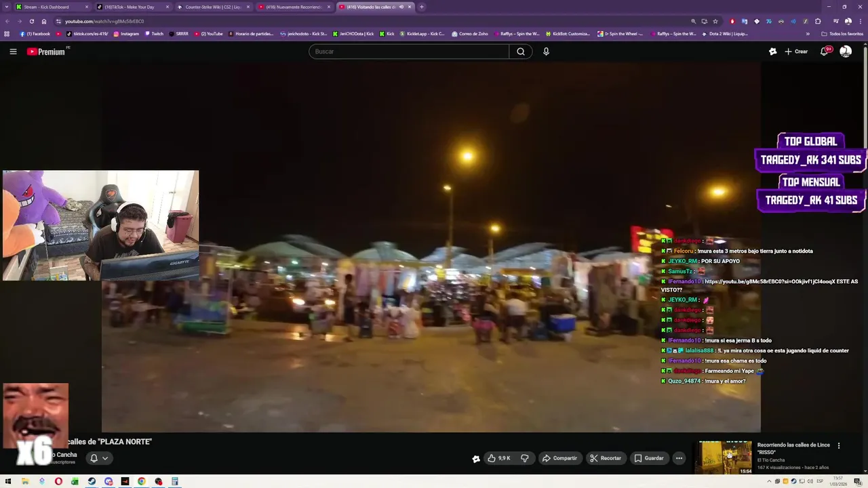The width and height of the screenshot is (868, 488).
Task: Open Steam from the taskbar
Action: coord(92,482)
